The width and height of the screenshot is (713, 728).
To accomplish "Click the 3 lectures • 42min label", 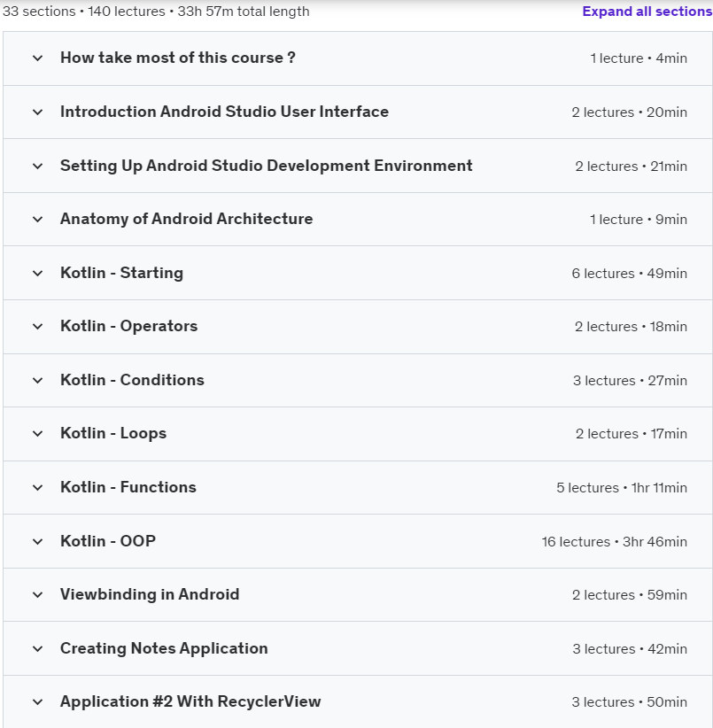I will tap(630, 649).
